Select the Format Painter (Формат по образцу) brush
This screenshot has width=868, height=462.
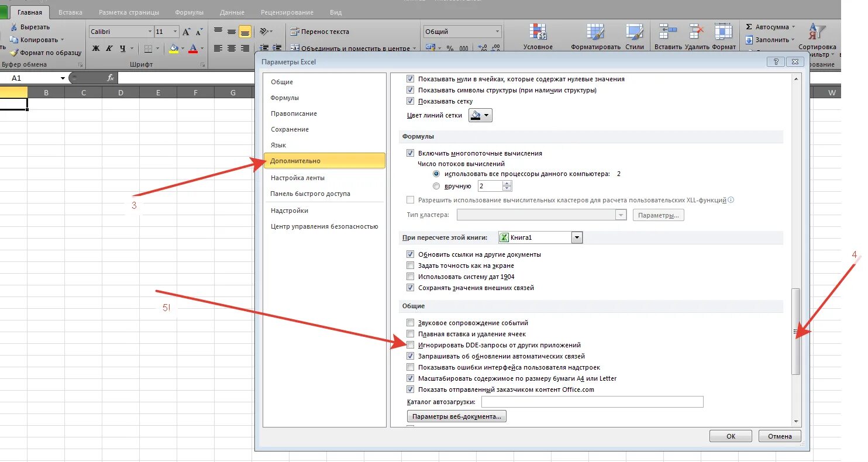(x=13, y=53)
